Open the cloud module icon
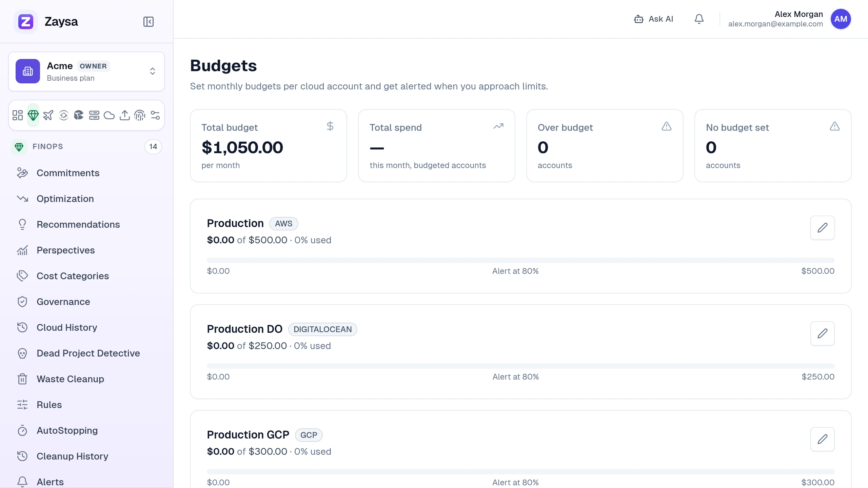868x488 pixels. click(109, 115)
